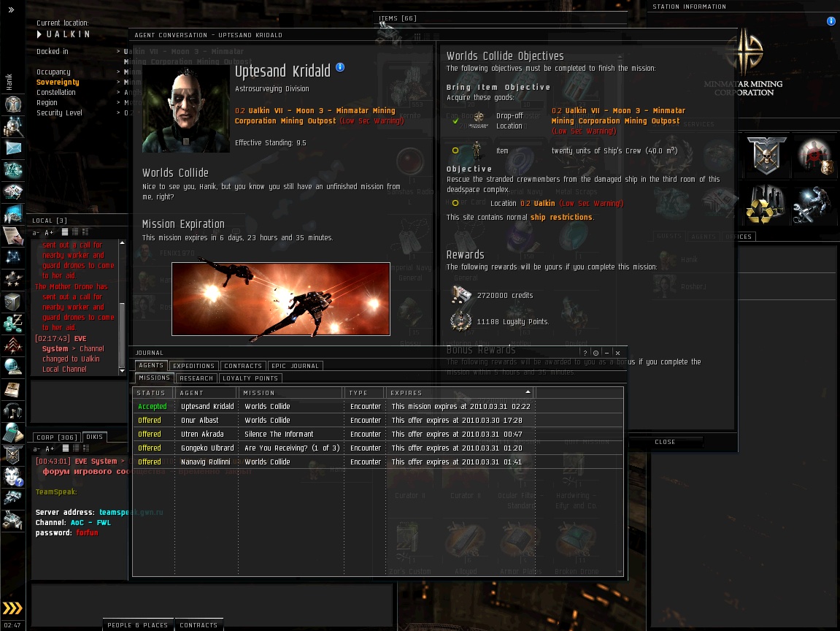
Task: Open the Character Sheet icon in sidebar
Action: pyautogui.click(x=13, y=104)
